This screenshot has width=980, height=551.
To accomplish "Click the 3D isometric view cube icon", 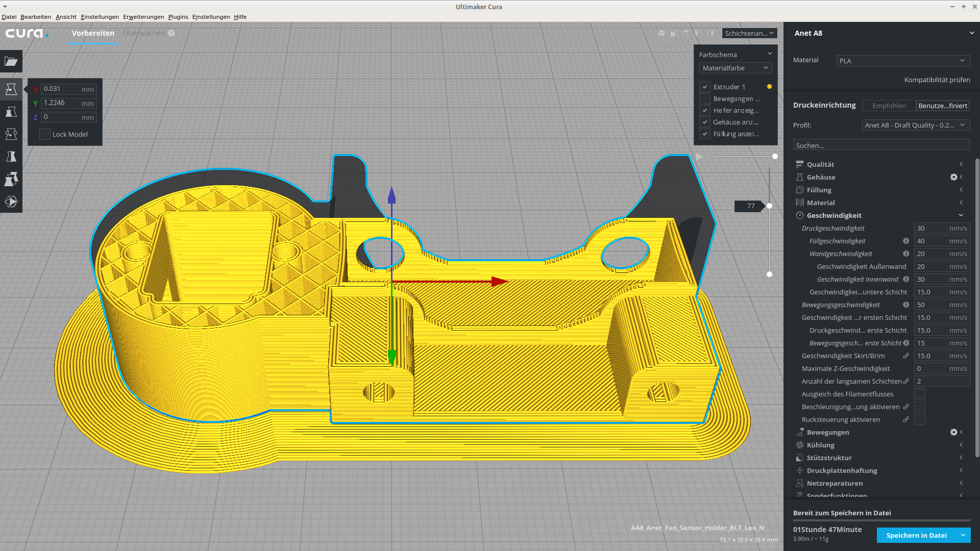I will point(661,33).
